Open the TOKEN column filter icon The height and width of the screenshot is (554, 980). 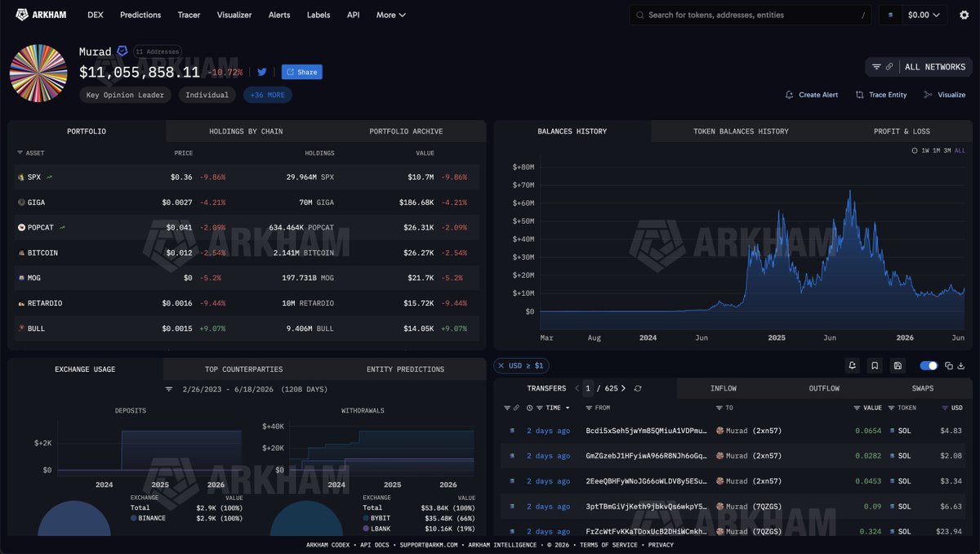[892, 408]
